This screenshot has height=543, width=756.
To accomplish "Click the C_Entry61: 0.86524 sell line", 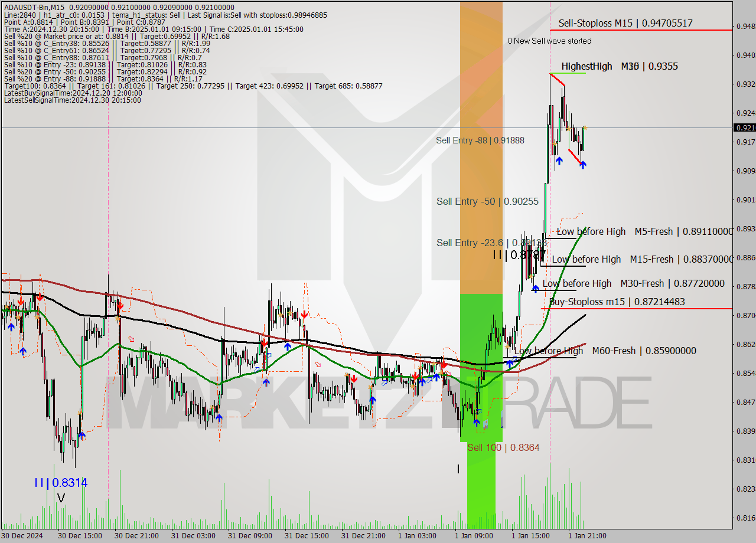I will 107,51.
